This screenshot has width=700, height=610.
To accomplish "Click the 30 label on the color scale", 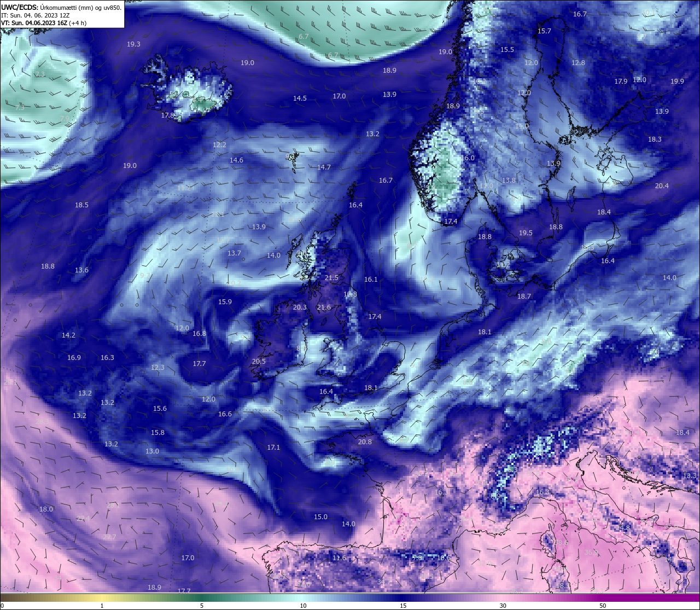I will pos(503,606).
